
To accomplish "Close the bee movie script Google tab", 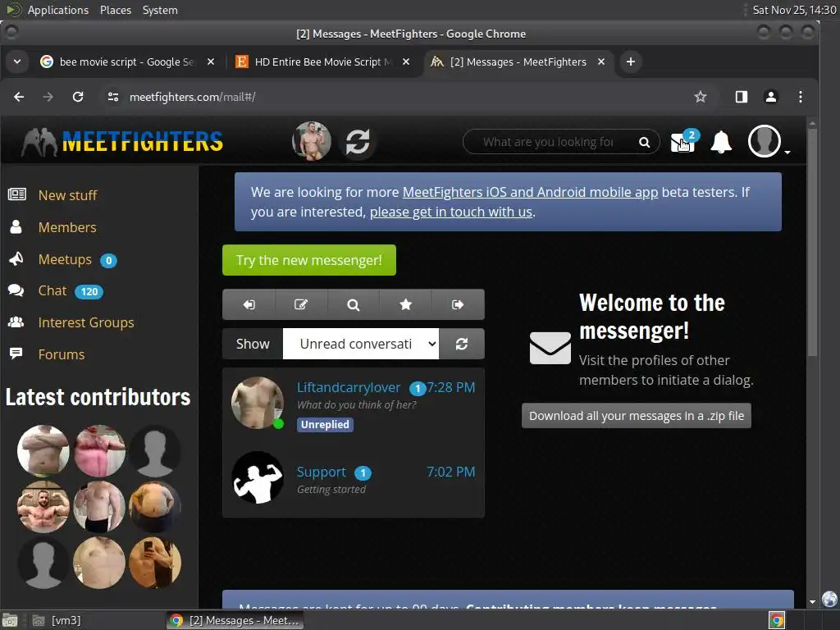I will pos(211,62).
